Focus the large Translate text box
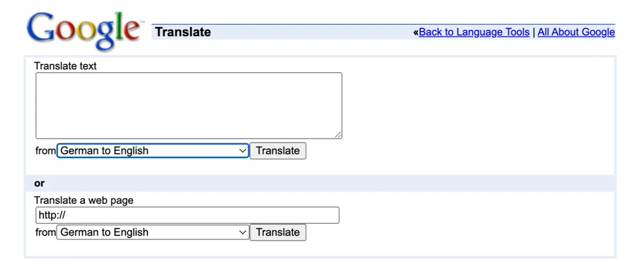The height and width of the screenshot is (269, 644). [x=189, y=105]
